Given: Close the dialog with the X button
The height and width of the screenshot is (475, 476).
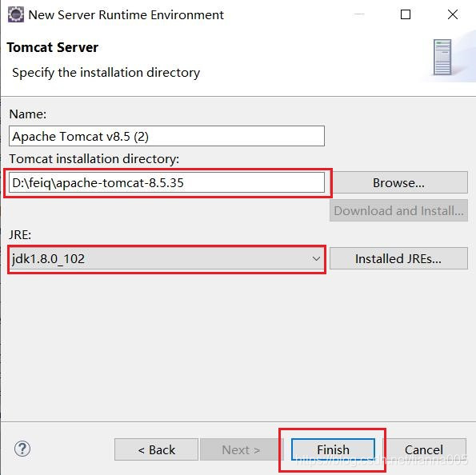Looking at the screenshot, I should coord(453,14).
